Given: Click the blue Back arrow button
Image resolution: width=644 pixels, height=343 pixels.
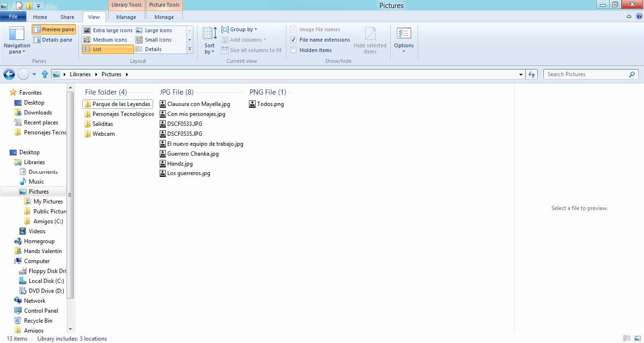Looking at the screenshot, I should coord(9,74).
